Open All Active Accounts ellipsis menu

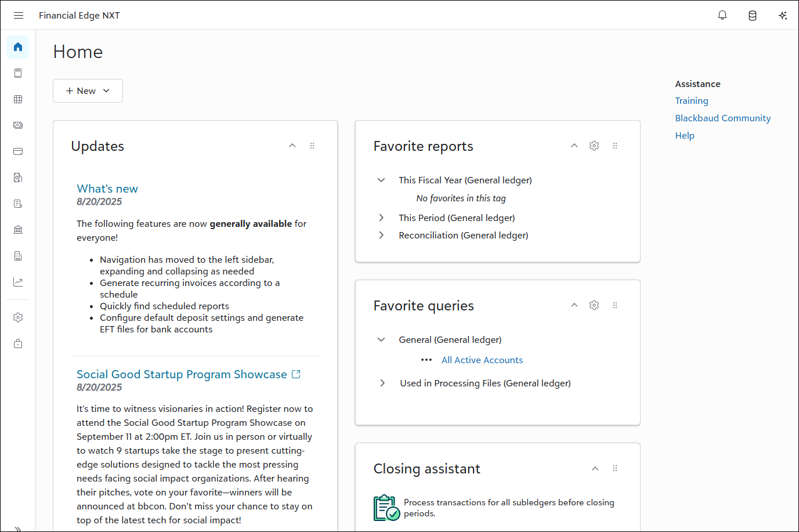[426, 360]
